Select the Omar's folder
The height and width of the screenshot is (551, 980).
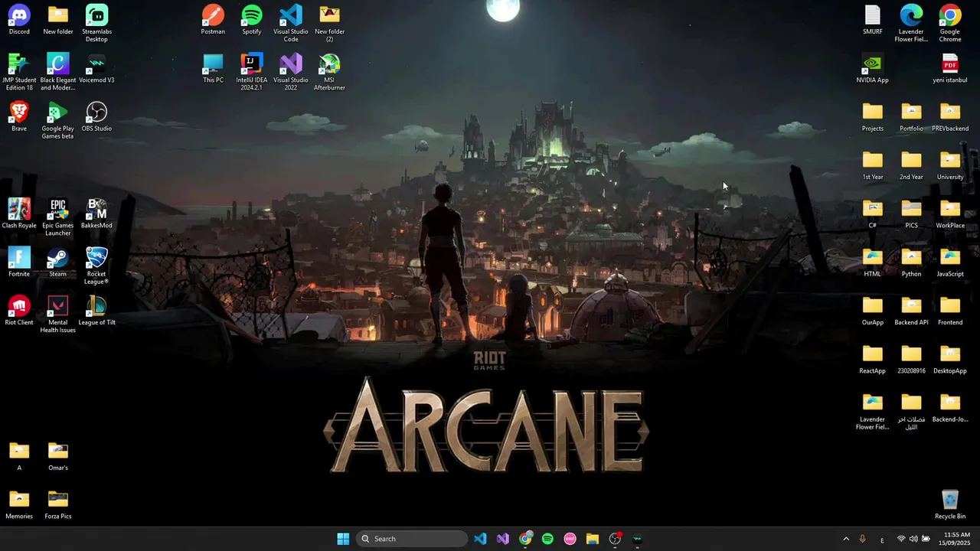coord(57,456)
